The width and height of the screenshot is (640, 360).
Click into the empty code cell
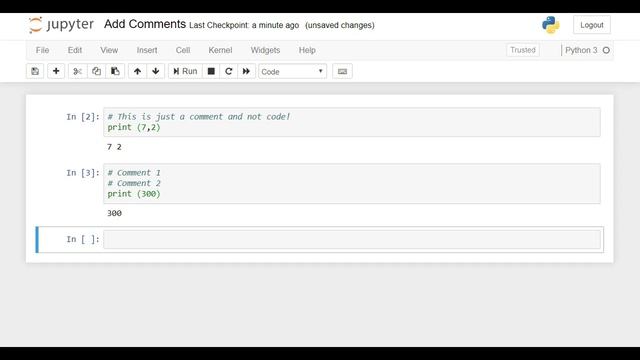point(351,239)
